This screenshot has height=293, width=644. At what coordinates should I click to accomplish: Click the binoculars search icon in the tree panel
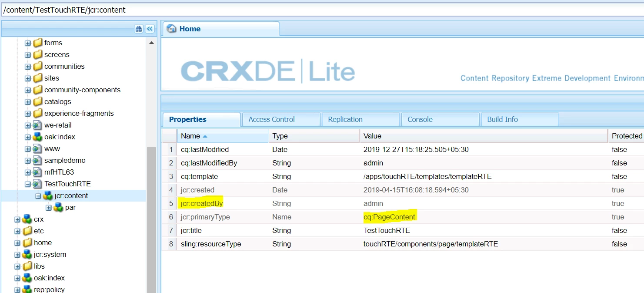point(139,29)
